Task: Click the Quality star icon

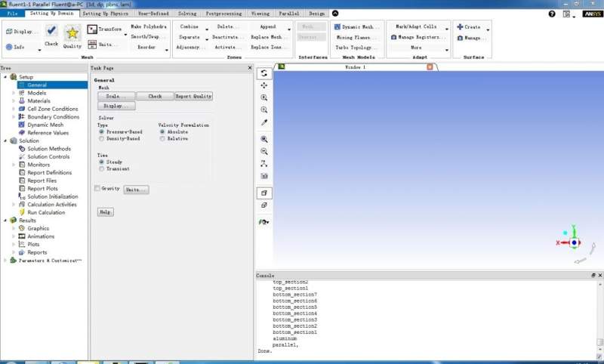Action: [72, 33]
